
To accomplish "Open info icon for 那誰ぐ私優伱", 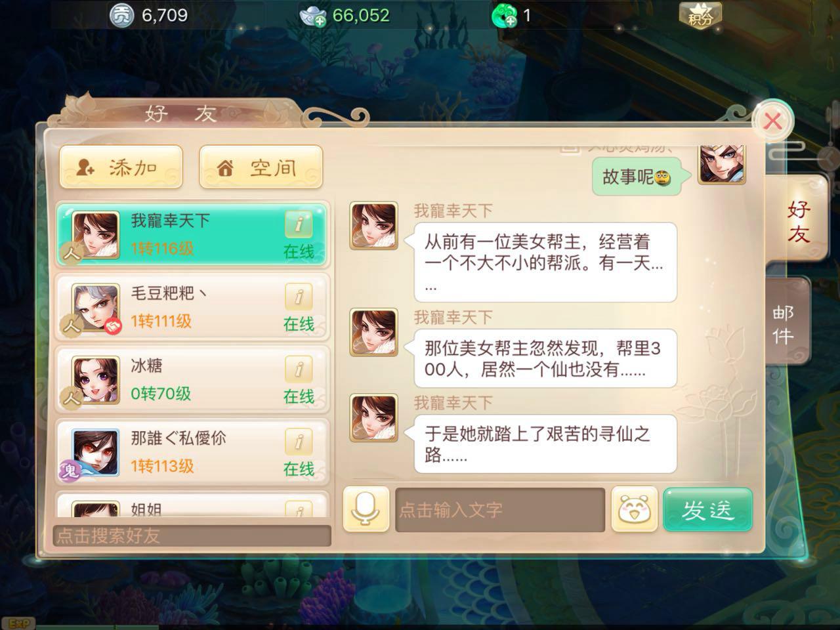I will pyautogui.click(x=299, y=442).
